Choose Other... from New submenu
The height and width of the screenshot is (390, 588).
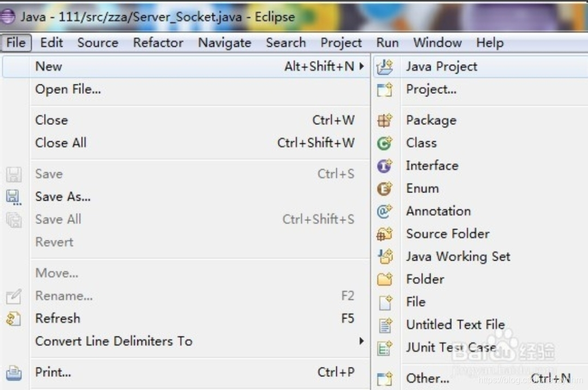pos(481,378)
